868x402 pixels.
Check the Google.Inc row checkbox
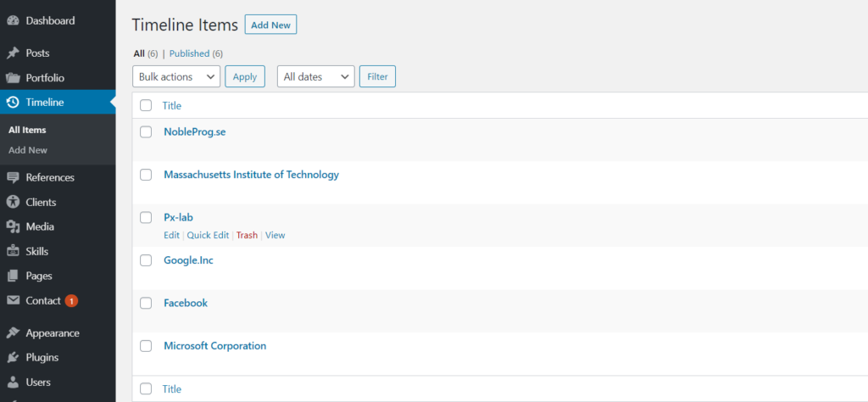click(x=146, y=260)
